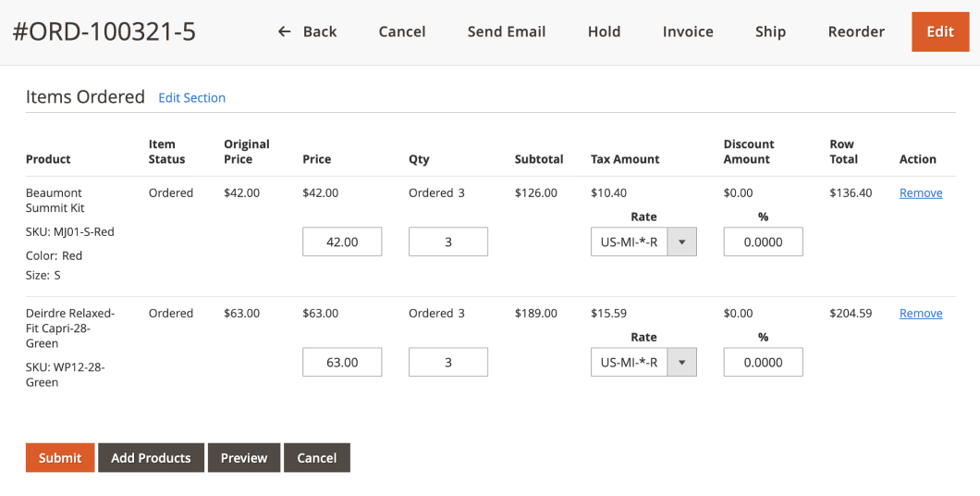Open tax Rate dropdown for Beaumont Summit Kit
The height and width of the screenshot is (496, 980).
pyautogui.click(x=643, y=242)
